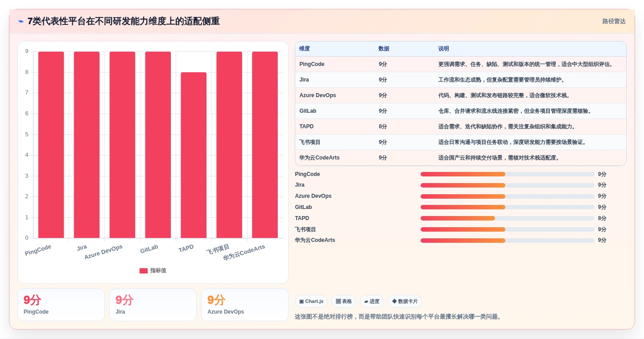Viewport: 644px width, 339px height.
Task: Select the GitLab cell in the table
Action: click(x=308, y=111)
